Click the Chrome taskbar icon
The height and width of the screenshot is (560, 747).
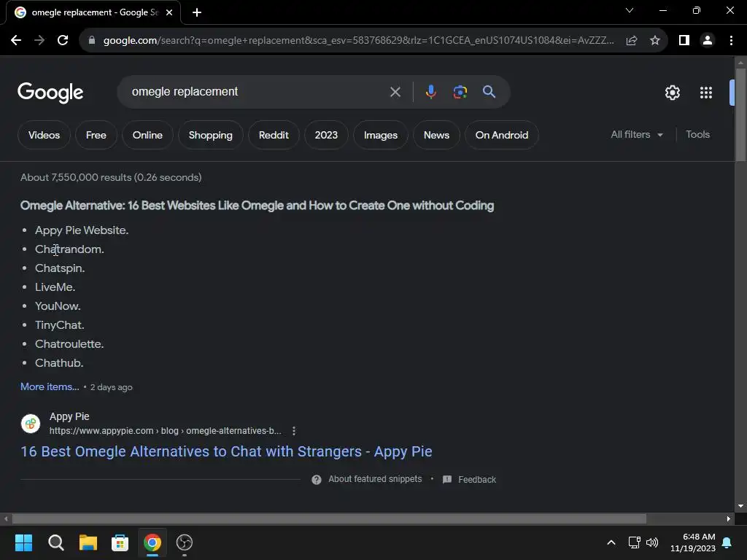tap(152, 542)
